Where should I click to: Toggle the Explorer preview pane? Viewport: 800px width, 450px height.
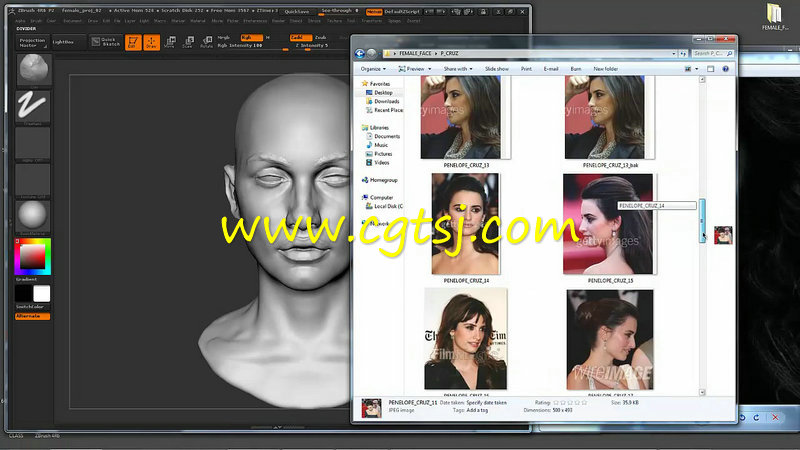coord(710,69)
